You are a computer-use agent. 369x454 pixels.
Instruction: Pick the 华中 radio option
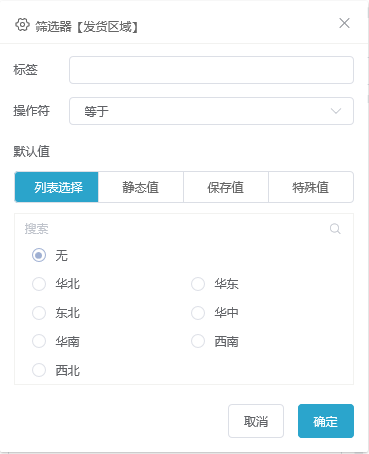[x=198, y=313]
